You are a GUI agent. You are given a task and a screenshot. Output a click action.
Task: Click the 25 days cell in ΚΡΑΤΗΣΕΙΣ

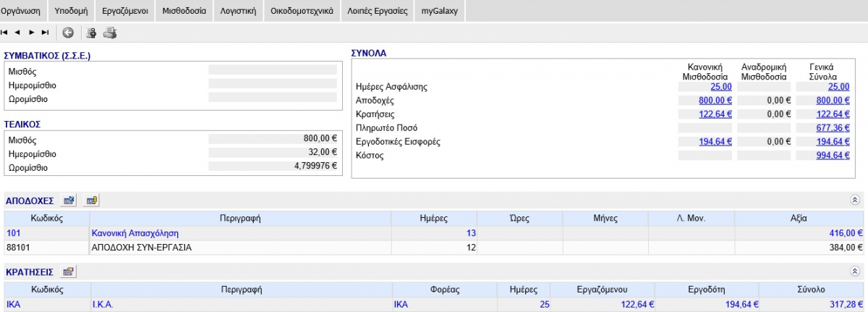coord(524,305)
